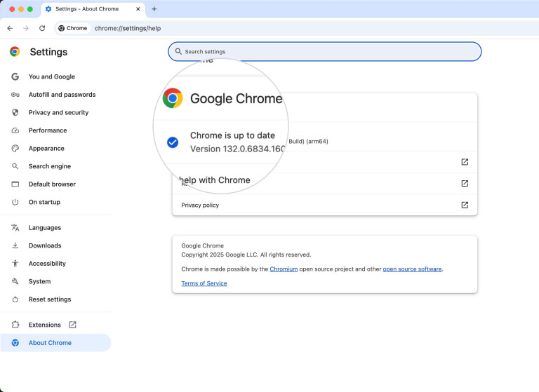This screenshot has width=539, height=392.
Task: Follow the Chromium link
Action: [284, 269]
